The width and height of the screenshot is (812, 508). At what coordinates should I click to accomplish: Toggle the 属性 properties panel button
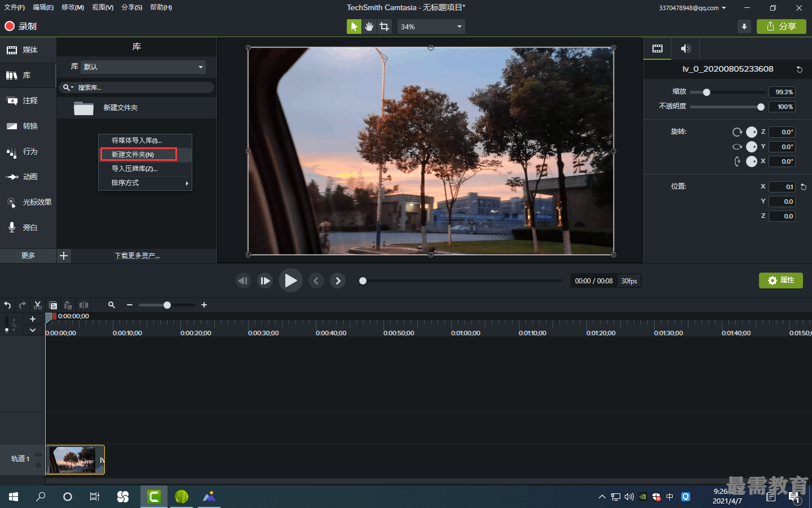781,281
